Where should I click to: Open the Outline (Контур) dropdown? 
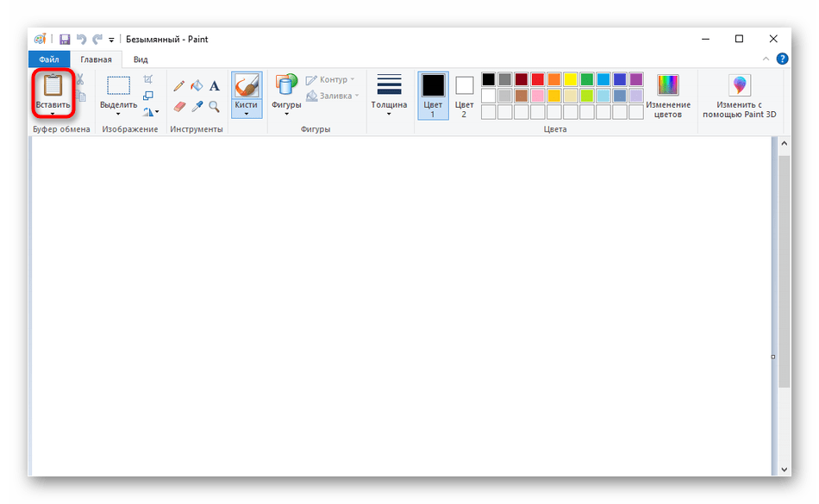tap(330, 79)
